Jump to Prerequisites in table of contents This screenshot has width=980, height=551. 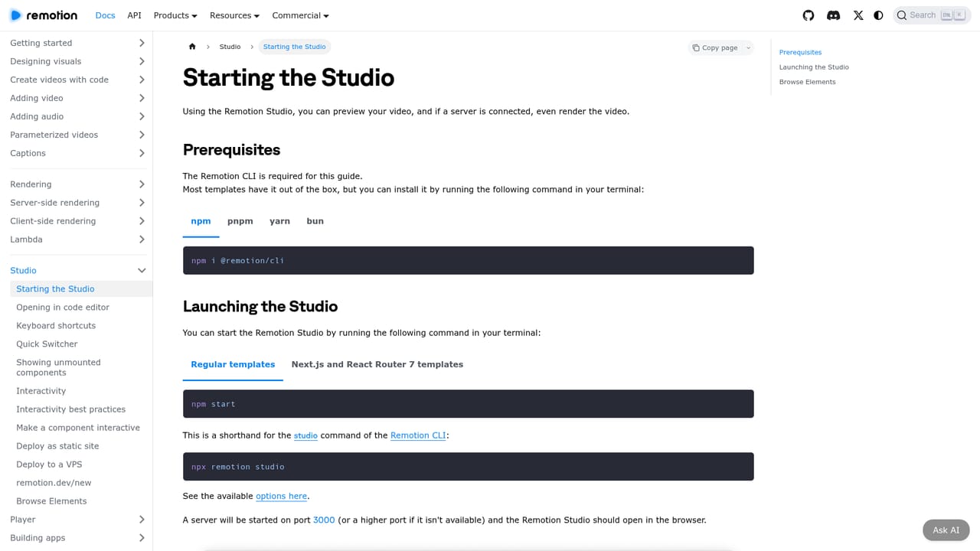point(800,52)
